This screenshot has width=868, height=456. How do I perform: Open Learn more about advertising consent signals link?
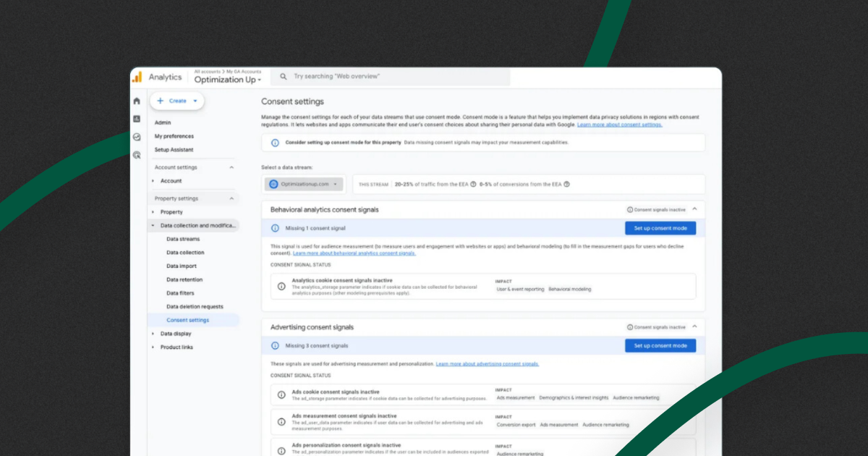pos(488,364)
